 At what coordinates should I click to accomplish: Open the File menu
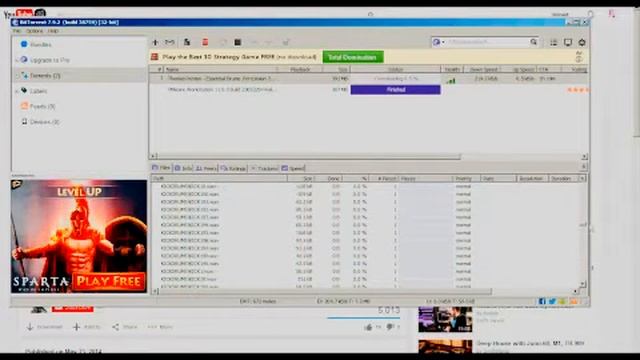[x=17, y=31]
